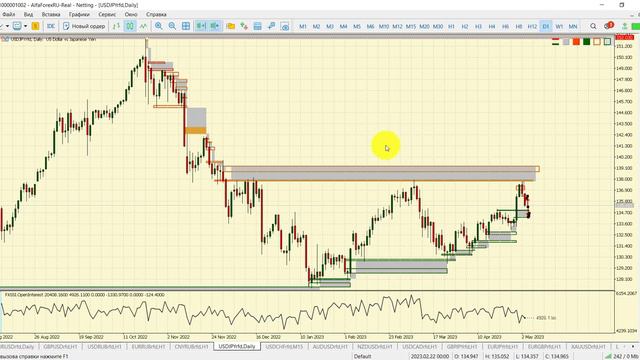Click the gray swatch on chart
The height and width of the screenshot is (360, 640).
click(566, 42)
